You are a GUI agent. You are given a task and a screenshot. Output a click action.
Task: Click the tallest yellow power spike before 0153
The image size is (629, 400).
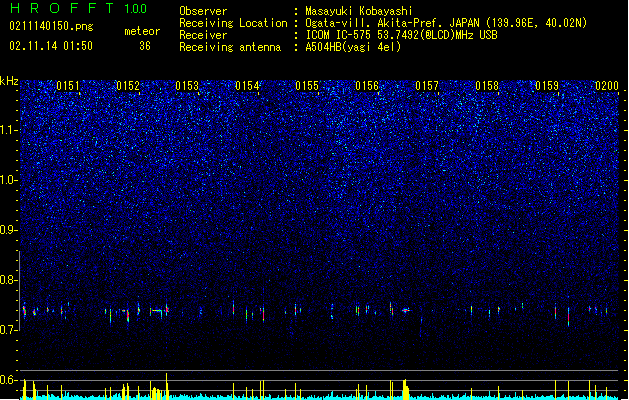[x=166, y=386]
